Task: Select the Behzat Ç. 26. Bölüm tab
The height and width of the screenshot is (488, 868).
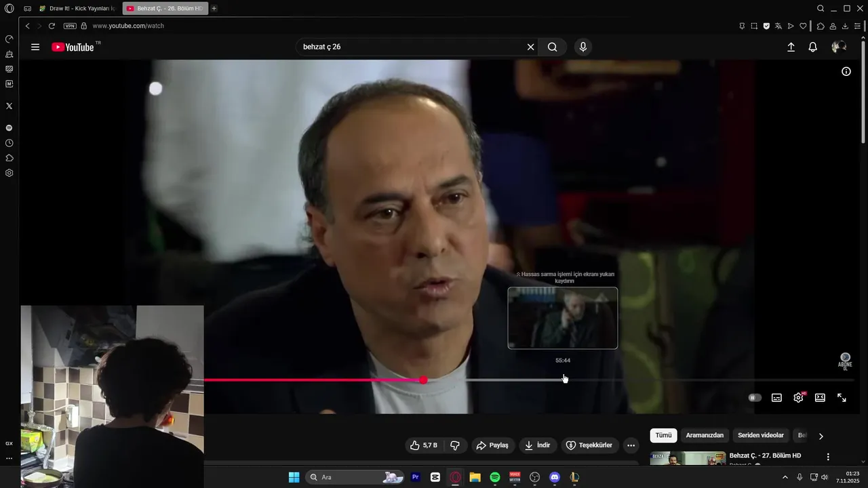Action: tap(165, 8)
